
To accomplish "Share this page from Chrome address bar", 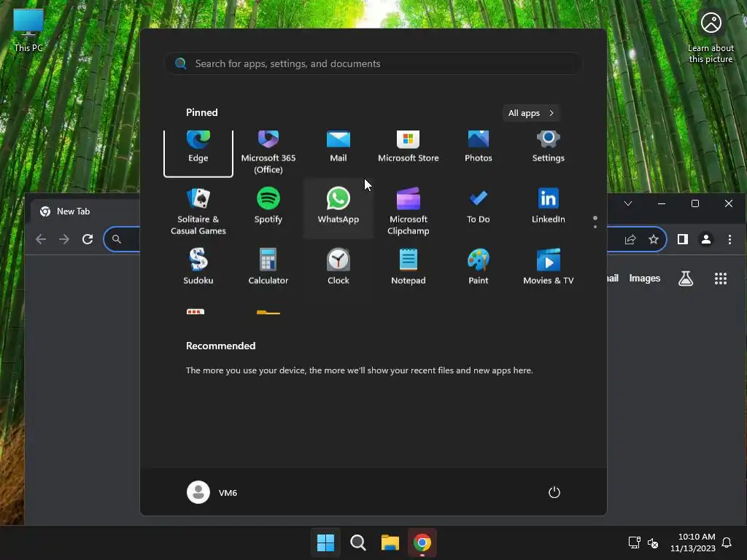I will (x=630, y=239).
